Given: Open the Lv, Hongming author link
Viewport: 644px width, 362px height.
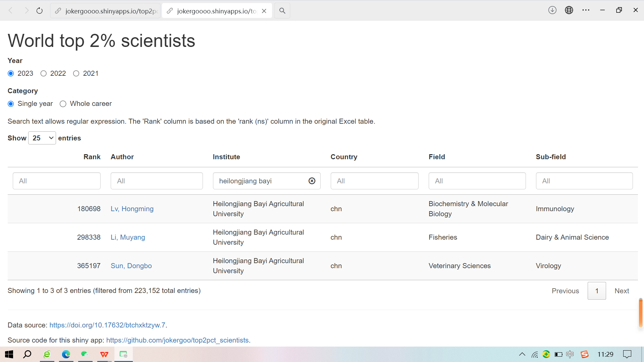Looking at the screenshot, I should tap(132, 209).
